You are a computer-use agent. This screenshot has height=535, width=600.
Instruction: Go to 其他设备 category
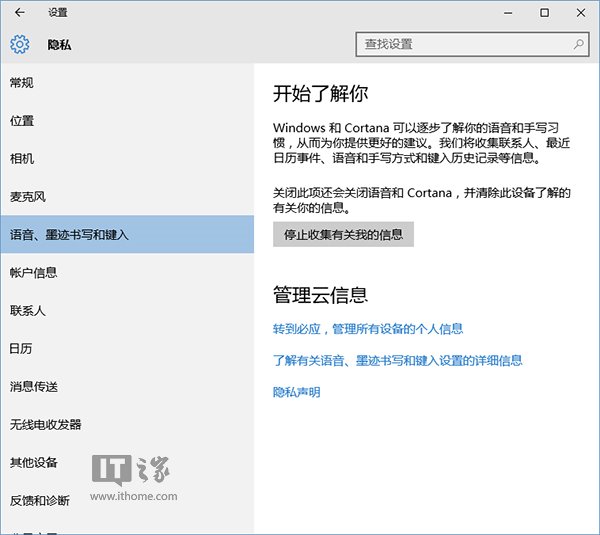coord(33,463)
